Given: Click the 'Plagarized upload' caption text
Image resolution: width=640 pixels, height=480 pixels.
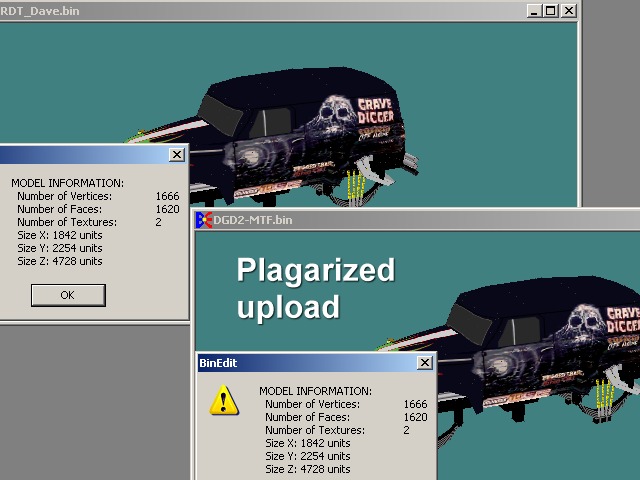Looking at the screenshot, I should 316,288.
